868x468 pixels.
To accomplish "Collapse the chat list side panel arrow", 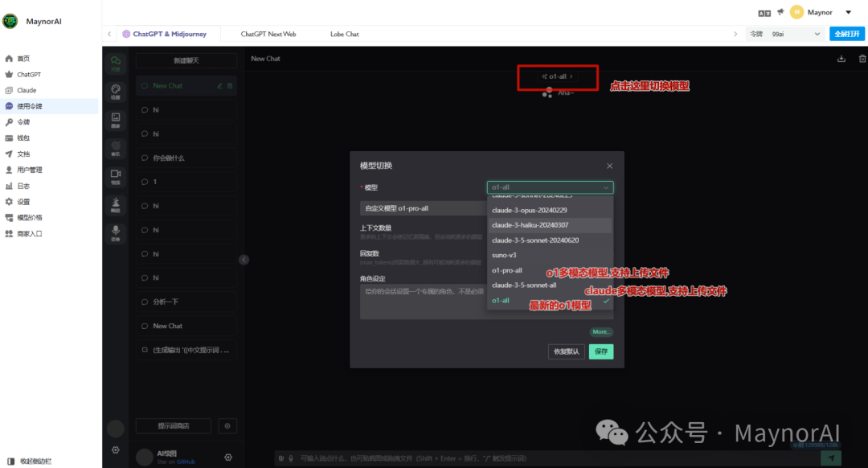I will click(244, 259).
